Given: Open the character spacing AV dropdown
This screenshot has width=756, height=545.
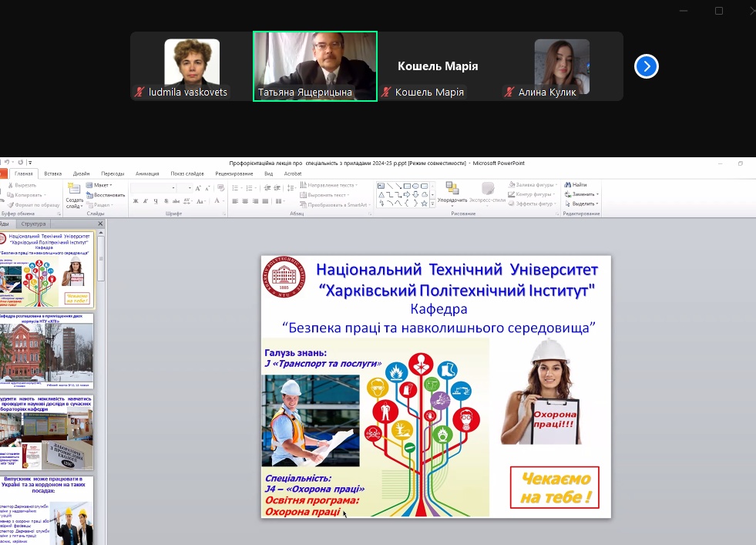Looking at the screenshot, I should coord(189,201).
